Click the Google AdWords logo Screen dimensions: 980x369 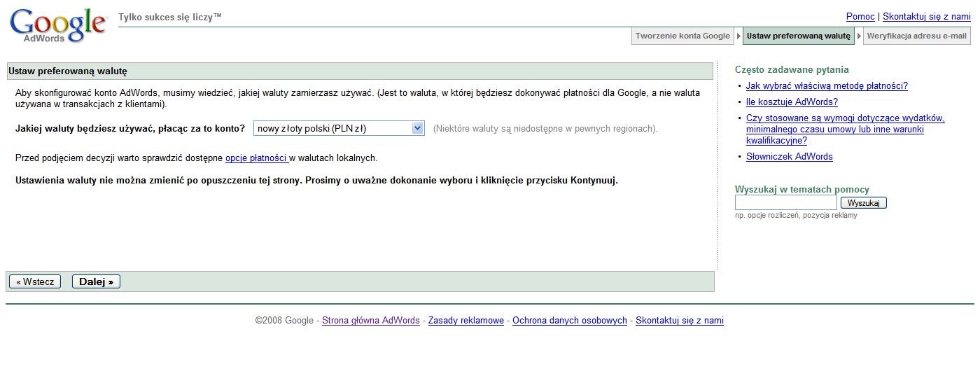click(58, 26)
